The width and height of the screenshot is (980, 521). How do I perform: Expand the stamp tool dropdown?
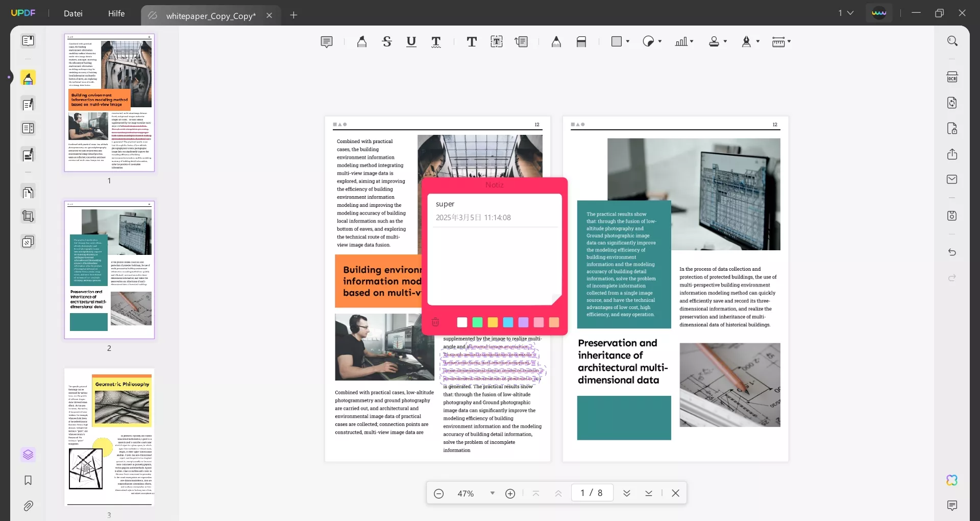(x=725, y=41)
